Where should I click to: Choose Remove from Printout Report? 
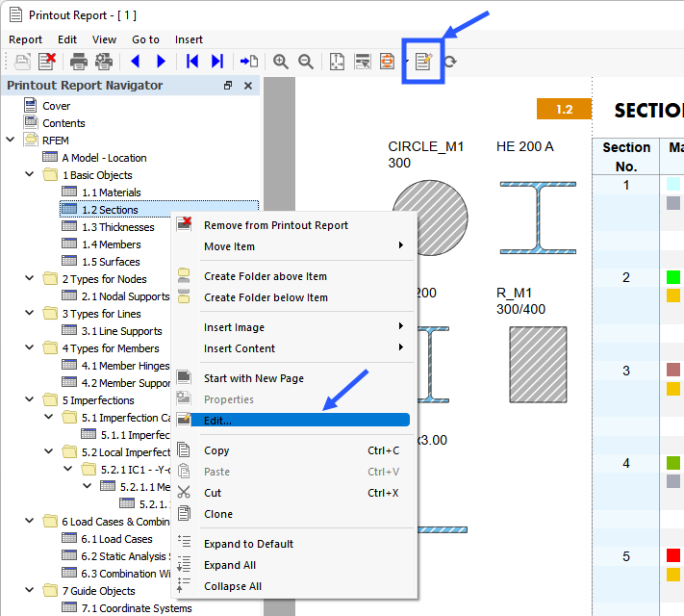[295, 225]
